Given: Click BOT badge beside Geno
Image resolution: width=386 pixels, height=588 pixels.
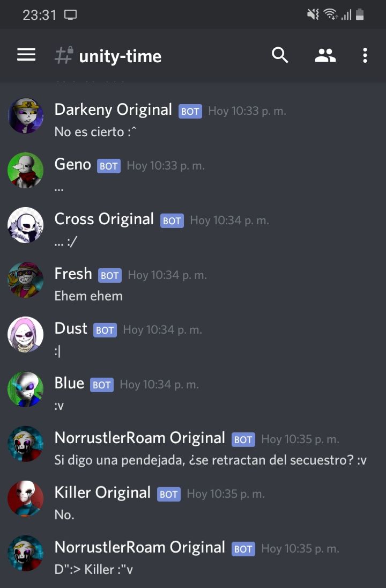Looking at the screenshot, I should 109,166.
